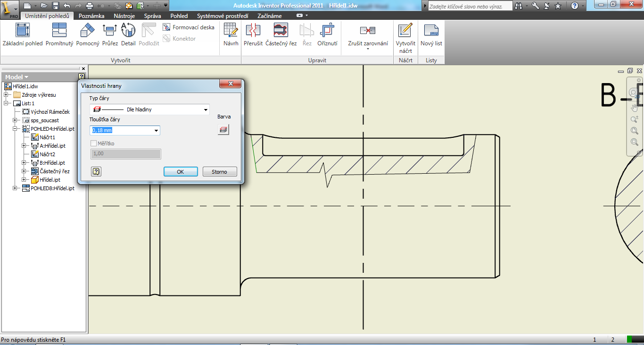Collapse the POHLED4:Hřídel.ipt node

(x=15, y=129)
